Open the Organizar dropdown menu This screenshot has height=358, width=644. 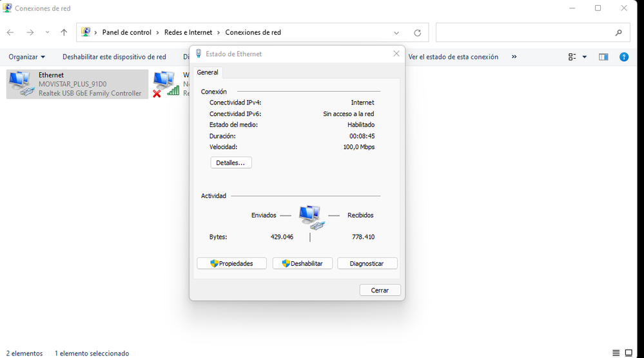[x=26, y=57]
